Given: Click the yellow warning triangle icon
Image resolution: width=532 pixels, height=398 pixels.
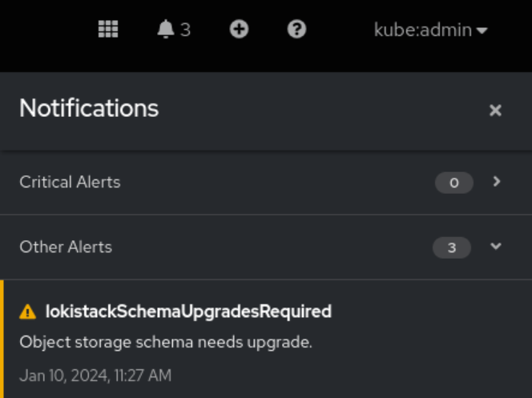Looking at the screenshot, I should pyautogui.click(x=28, y=312).
